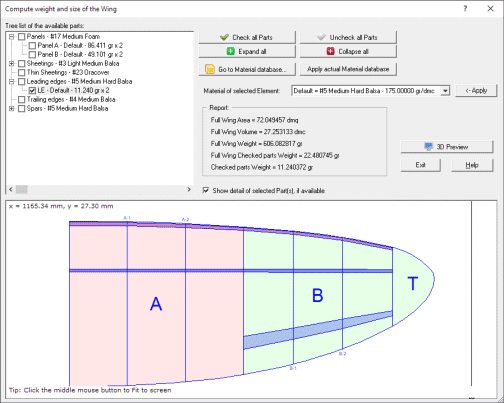Check the Panel A - Default checkbox
The image size is (504, 403).
(x=32, y=45)
